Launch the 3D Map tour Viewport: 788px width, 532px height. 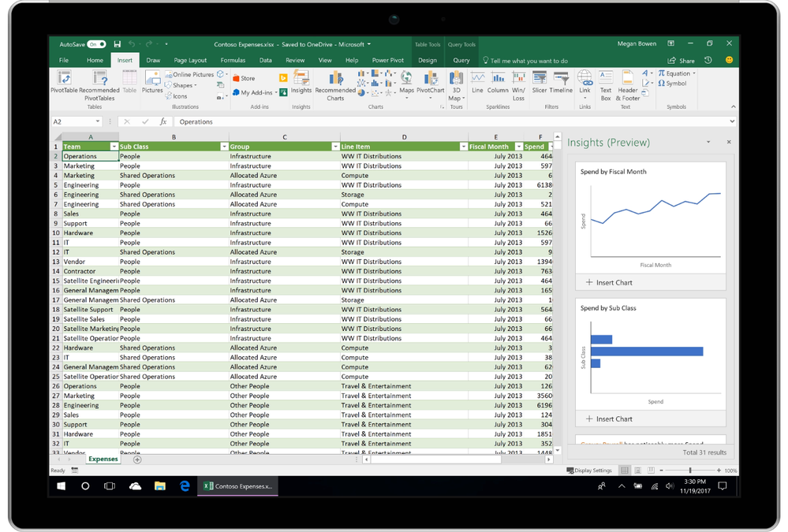(456, 85)
